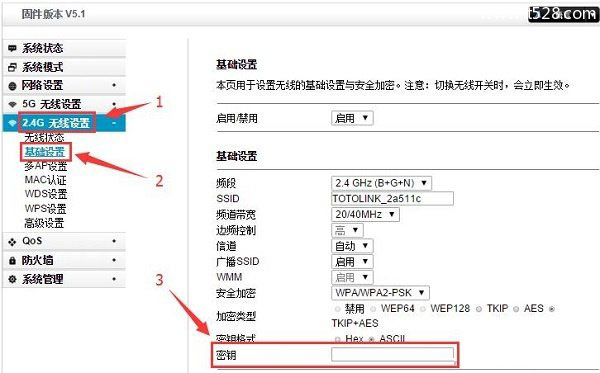Select the 禁用 encryption radio button
Viewport: 600px width, 373px height.
click(x=338, y=309)
